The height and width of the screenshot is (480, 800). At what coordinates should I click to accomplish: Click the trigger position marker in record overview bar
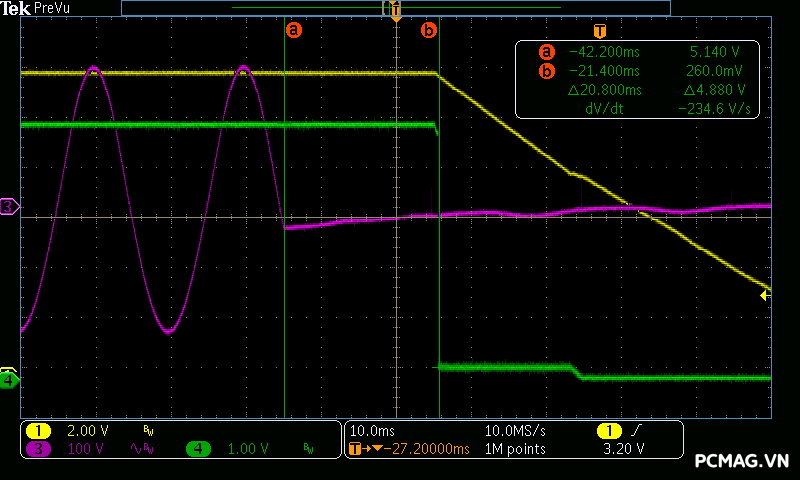395,8
